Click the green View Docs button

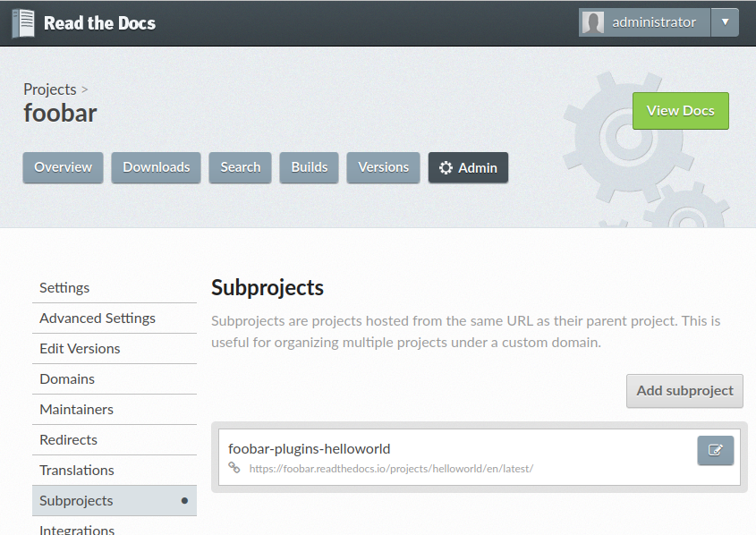point(680,111)
